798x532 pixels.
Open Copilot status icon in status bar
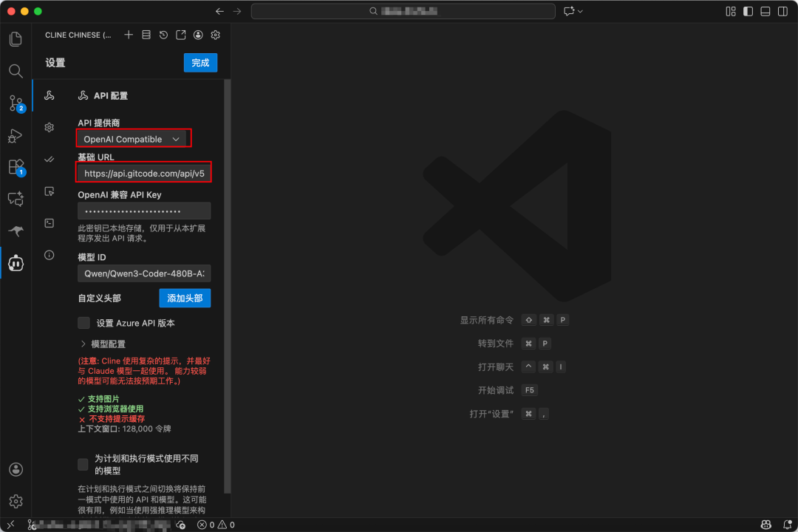pos(766,525)
